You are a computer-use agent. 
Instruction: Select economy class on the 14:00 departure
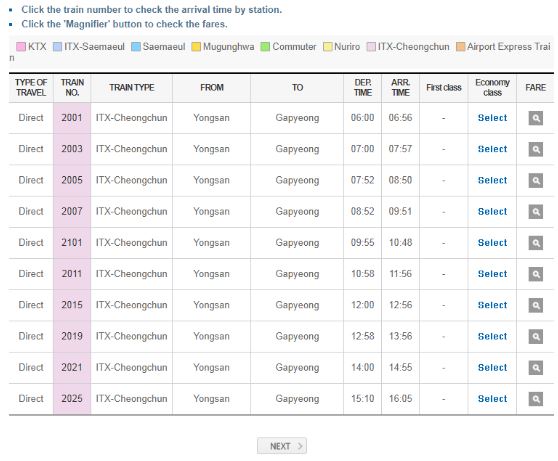(x=492, y=368)
